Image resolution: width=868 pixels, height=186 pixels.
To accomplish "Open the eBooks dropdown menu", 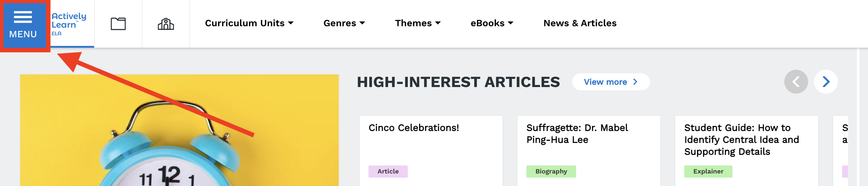I will 491,23.
